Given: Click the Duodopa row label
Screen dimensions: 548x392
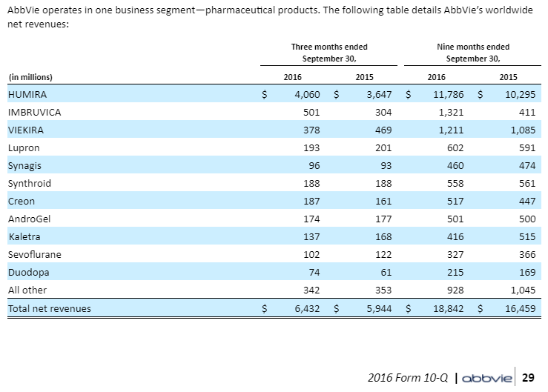Looking at the screenshot, I should (x=29, y=273).
